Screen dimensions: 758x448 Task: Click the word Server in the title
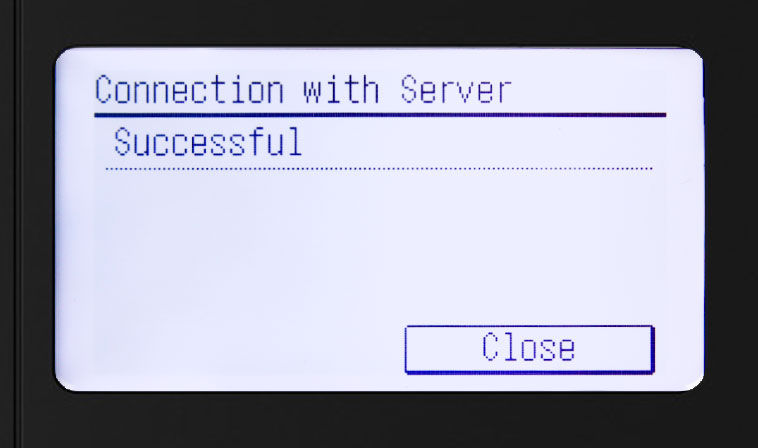click(x=456, y=89)
